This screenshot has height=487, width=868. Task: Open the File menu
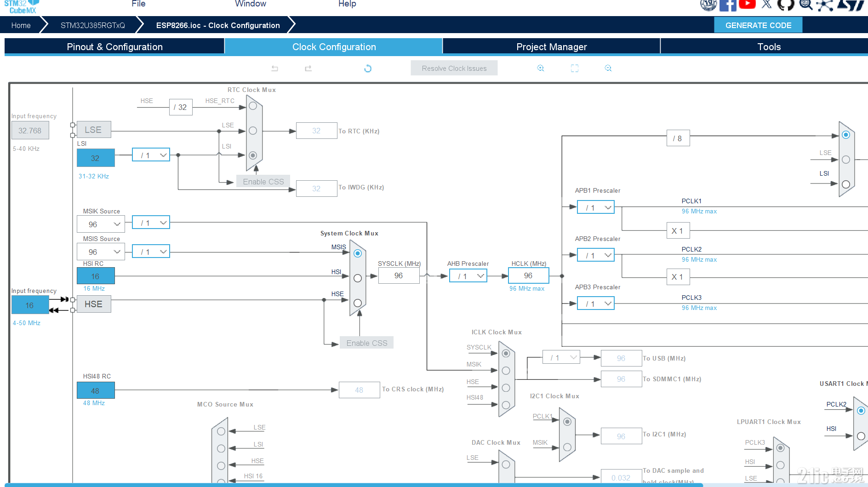(138, 4)
